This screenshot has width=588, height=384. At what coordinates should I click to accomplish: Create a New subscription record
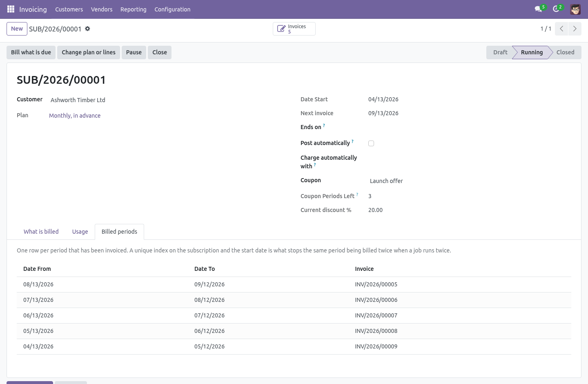pos(17,29)
